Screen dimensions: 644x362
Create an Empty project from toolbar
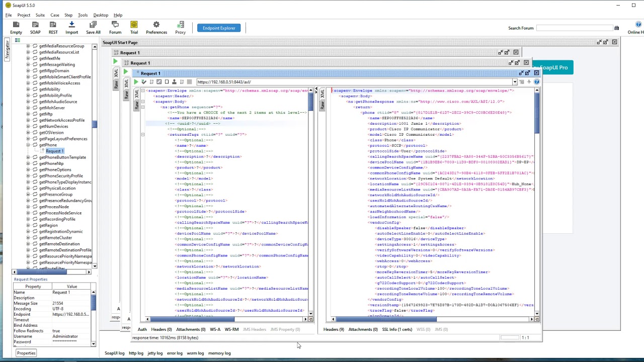pyautogui.click(x=16, y=28)
